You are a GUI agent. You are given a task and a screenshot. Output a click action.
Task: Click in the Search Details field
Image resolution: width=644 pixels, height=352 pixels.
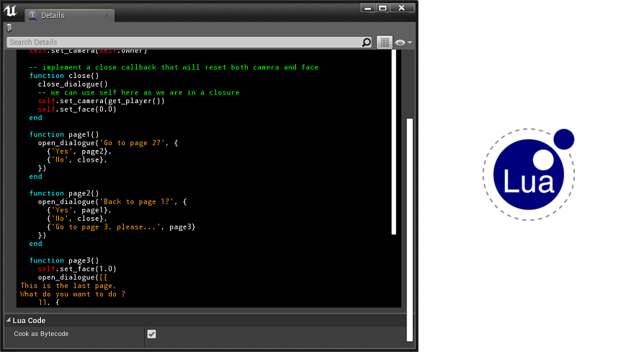pyautogui.click(x=187, y=43)
